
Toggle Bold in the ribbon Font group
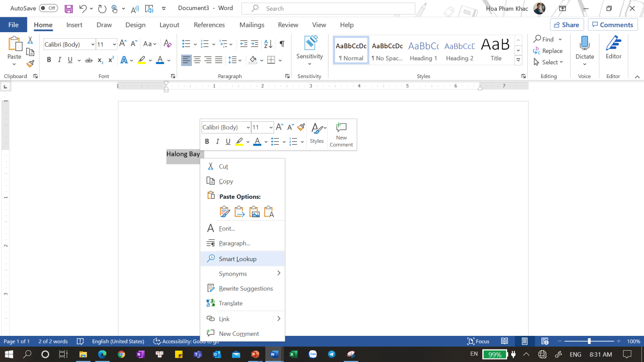coord(49,60)
